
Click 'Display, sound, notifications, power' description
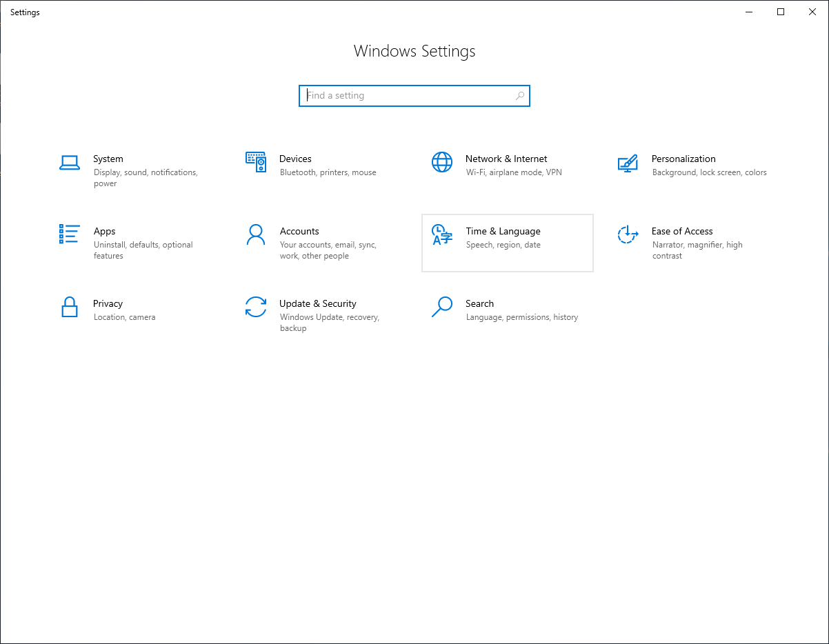(146, 178)
